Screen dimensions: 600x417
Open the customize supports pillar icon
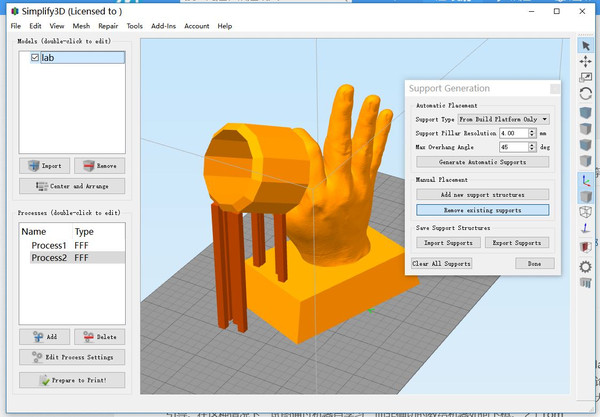585,283
